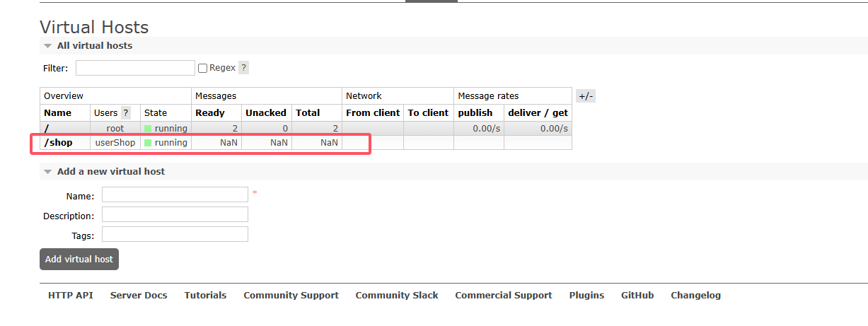
Task: Open the HTTP API footer link
Action: (71, 296)
